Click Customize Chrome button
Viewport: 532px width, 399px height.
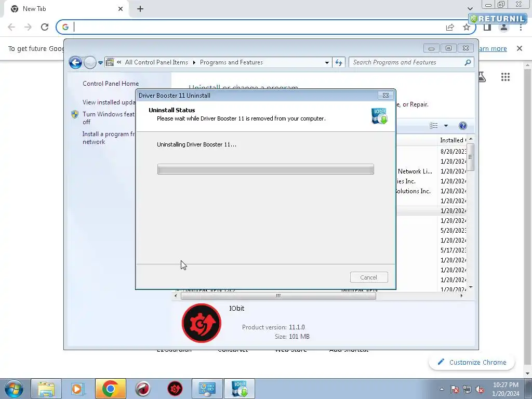472,362
